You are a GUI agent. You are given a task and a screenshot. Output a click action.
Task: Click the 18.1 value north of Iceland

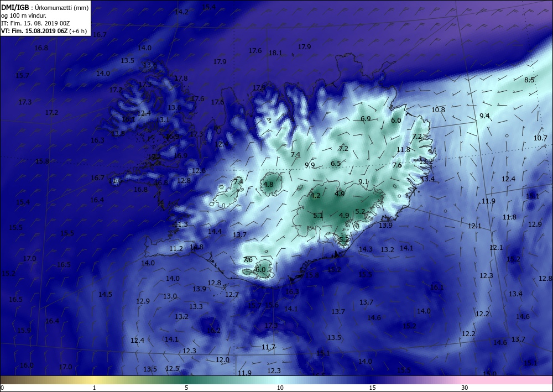tap(275, 53)
